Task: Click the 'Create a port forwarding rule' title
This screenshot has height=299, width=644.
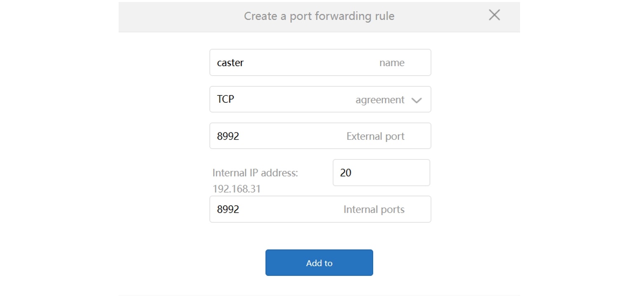Action: point(319,16)
